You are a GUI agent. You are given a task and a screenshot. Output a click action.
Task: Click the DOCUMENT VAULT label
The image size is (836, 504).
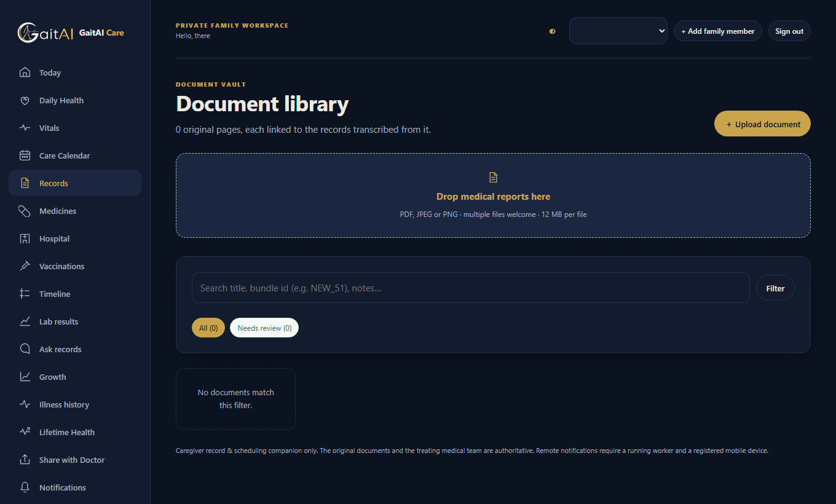tap(211, 85)
